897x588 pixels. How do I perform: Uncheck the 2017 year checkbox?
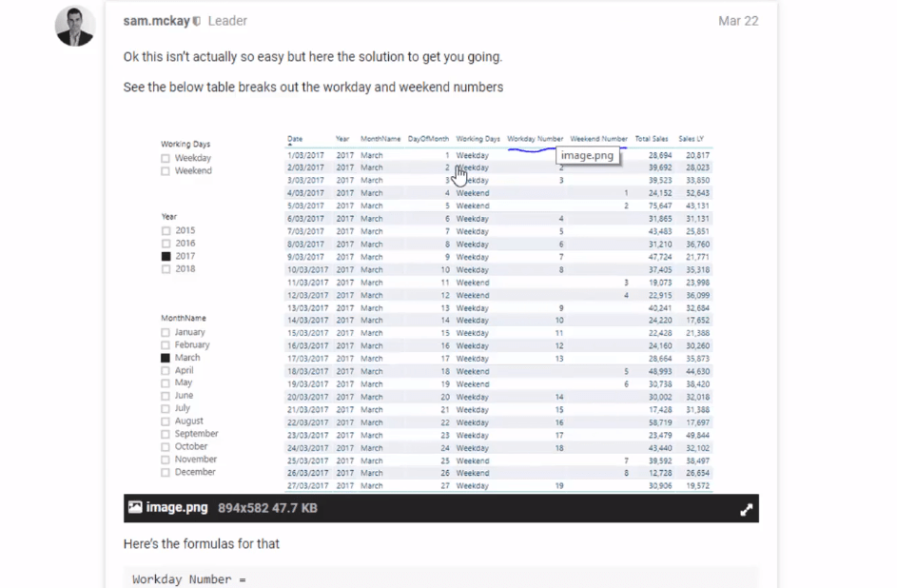pos(166,256)
